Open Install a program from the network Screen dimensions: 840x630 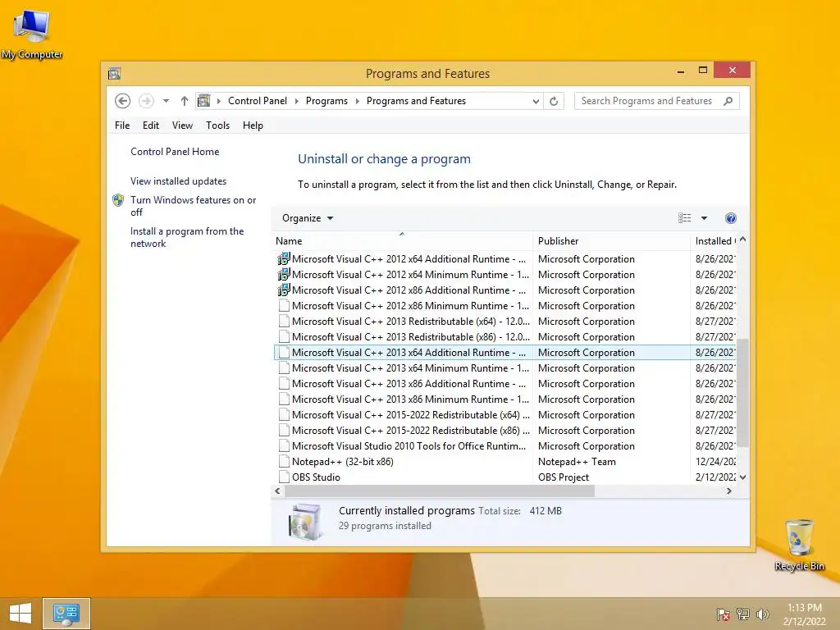click(187, 237)
